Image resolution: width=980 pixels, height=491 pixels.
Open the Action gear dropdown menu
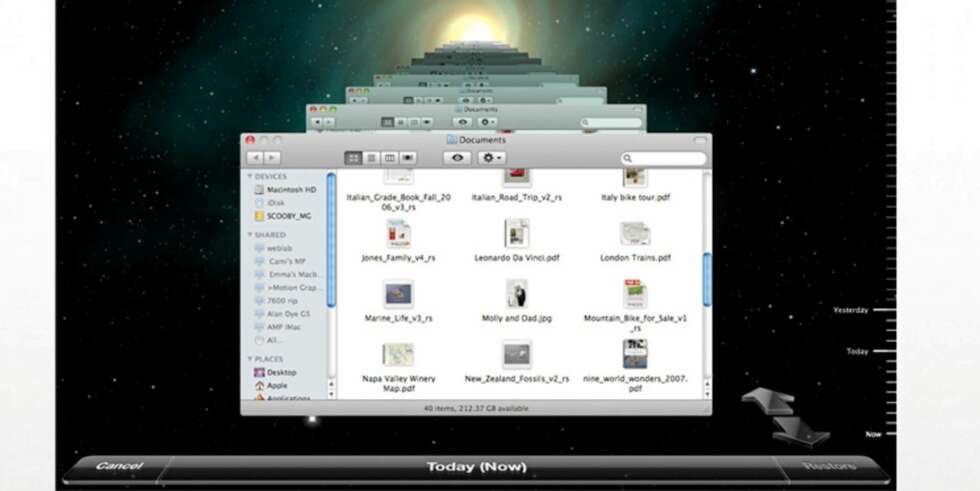(492, 158)
